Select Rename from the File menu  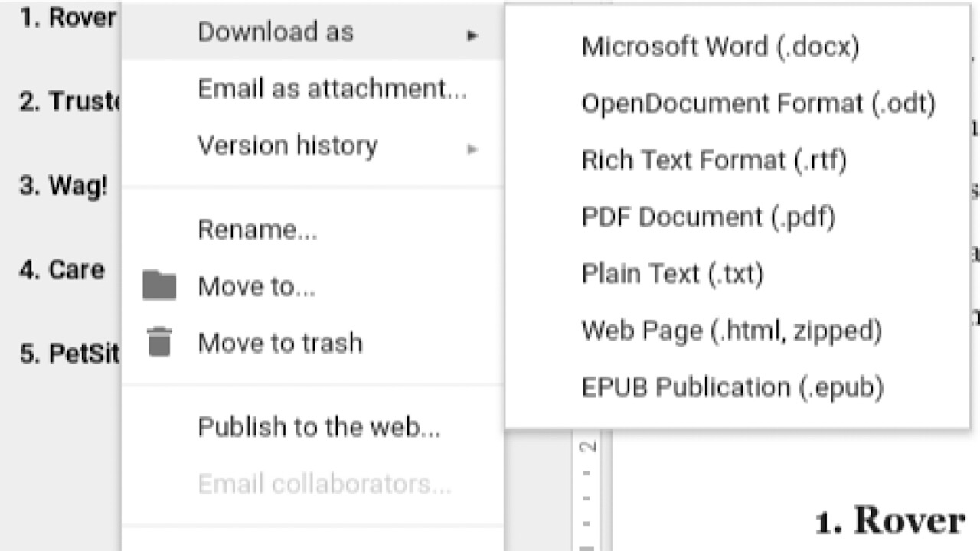(x=257, y=230)
